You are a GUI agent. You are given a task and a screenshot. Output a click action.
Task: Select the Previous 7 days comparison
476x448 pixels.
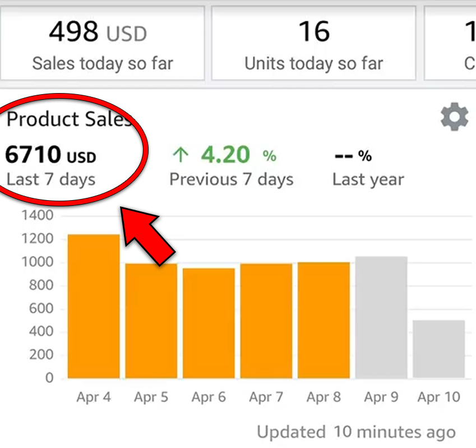click(x=231, y=180)
